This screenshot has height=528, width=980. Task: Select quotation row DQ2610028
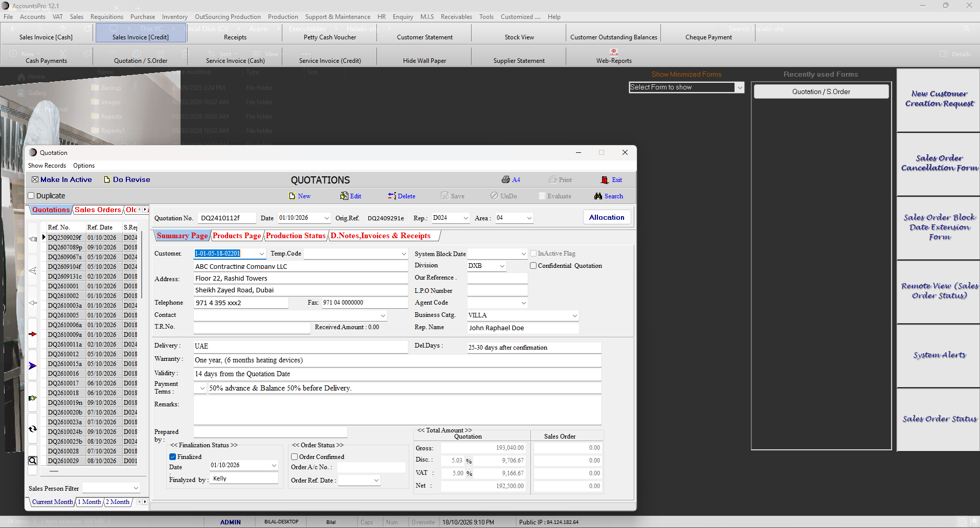pyautogui.click(x=93, y=451)
